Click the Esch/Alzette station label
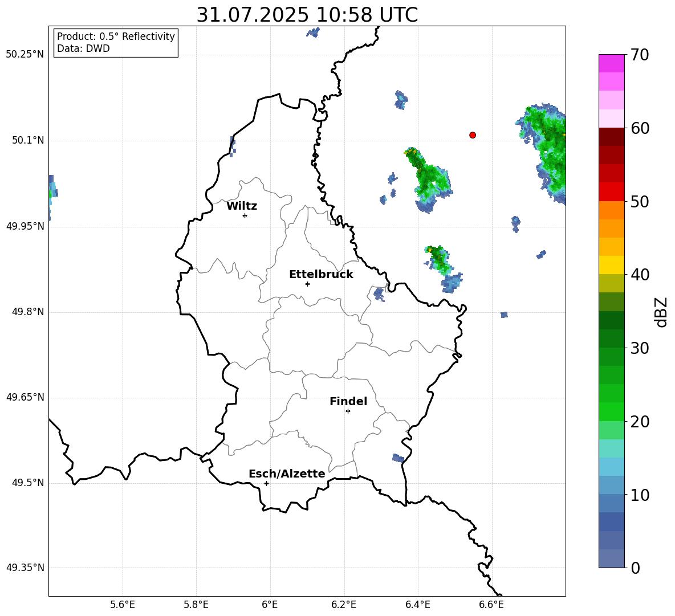675x616 pixels. coord(287,474)
